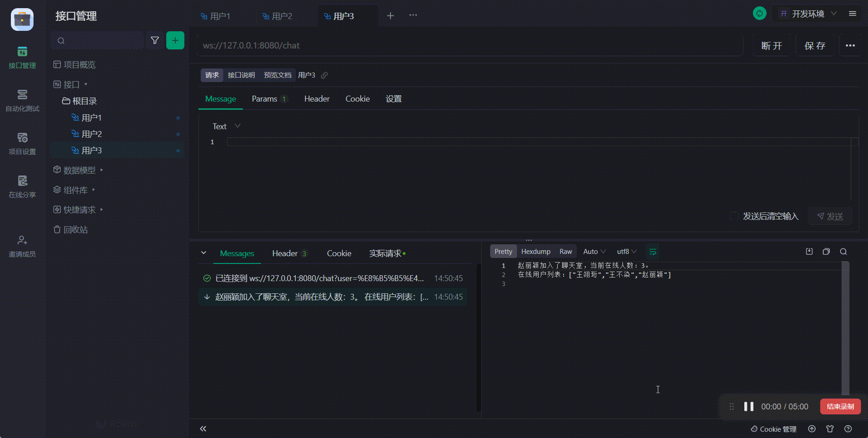The image size is (868, 438).
Task: Open the hamburger menu at top right
Action: point(853,14)
